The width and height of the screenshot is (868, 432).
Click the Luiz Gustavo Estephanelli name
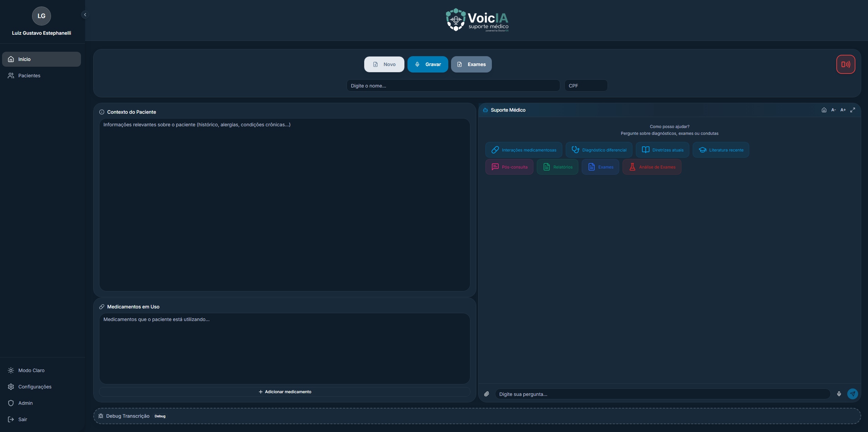click(x=42, y=33)
